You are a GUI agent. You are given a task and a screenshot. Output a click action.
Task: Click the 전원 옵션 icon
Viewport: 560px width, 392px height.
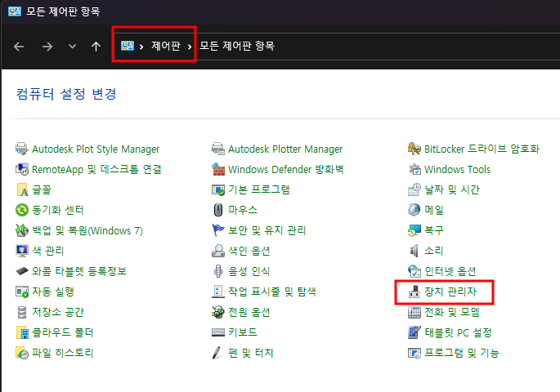[217, 312]
